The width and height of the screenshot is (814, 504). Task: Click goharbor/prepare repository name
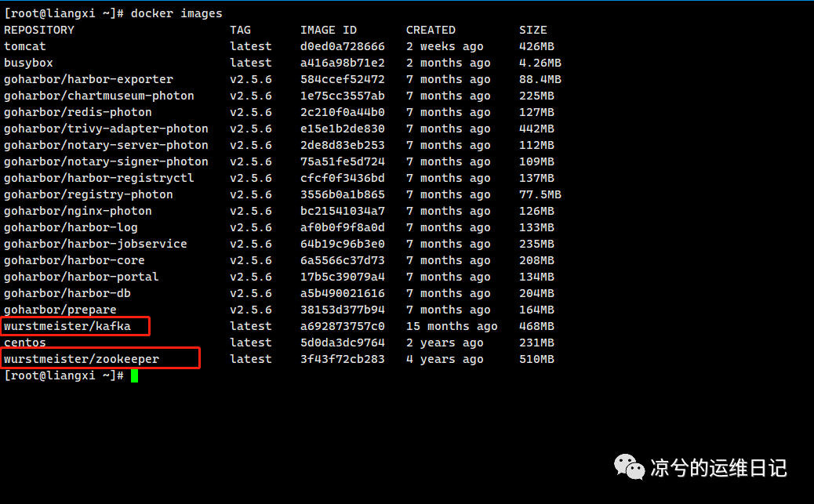[x=60, y=310]
